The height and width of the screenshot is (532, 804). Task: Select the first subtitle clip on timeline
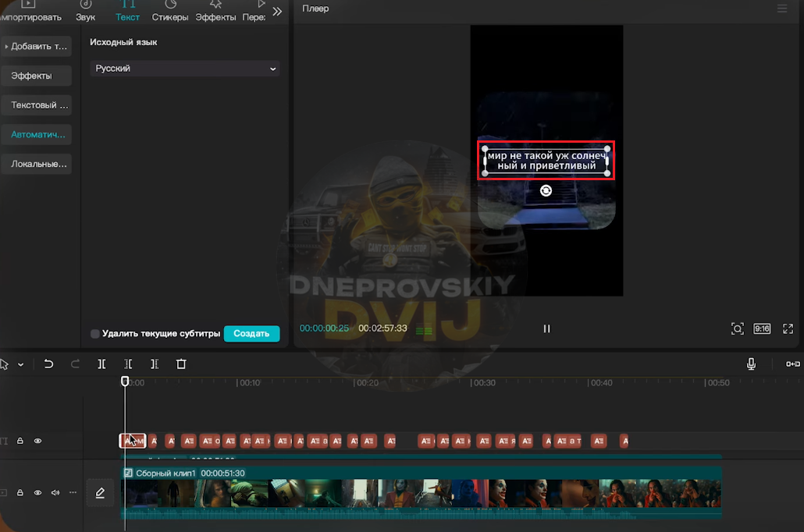click(133, 441)
